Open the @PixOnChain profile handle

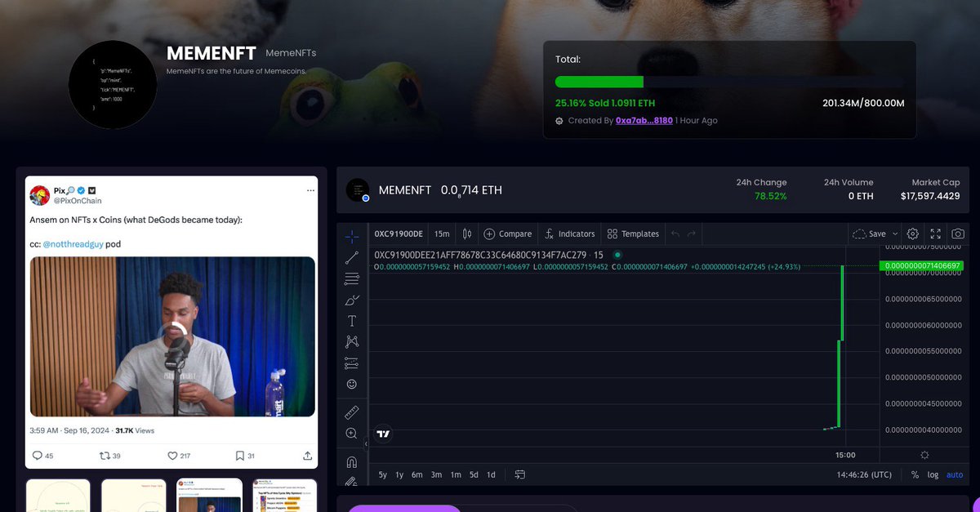point(78,200)
